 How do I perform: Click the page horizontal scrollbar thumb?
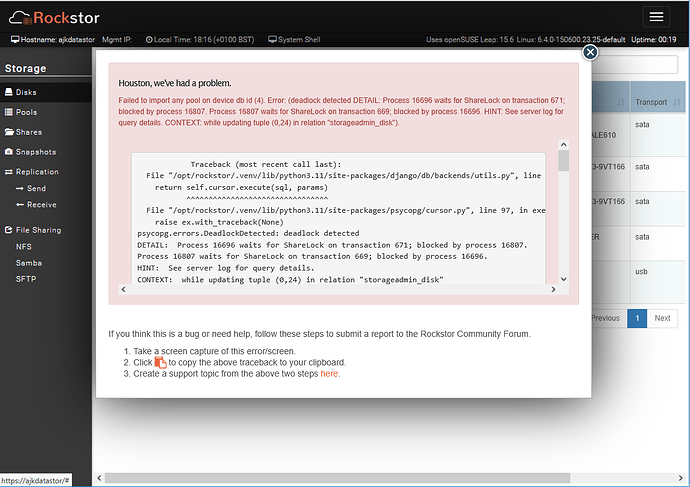[x=337, y=478]
